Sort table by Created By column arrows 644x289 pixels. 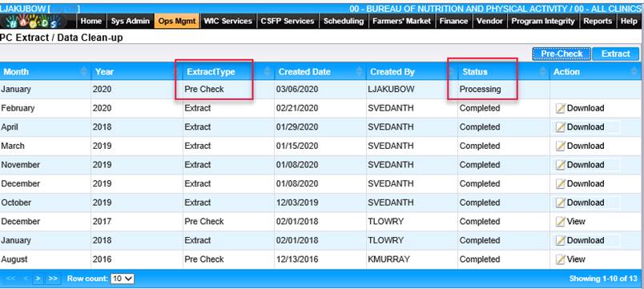[x=451, y=72]
